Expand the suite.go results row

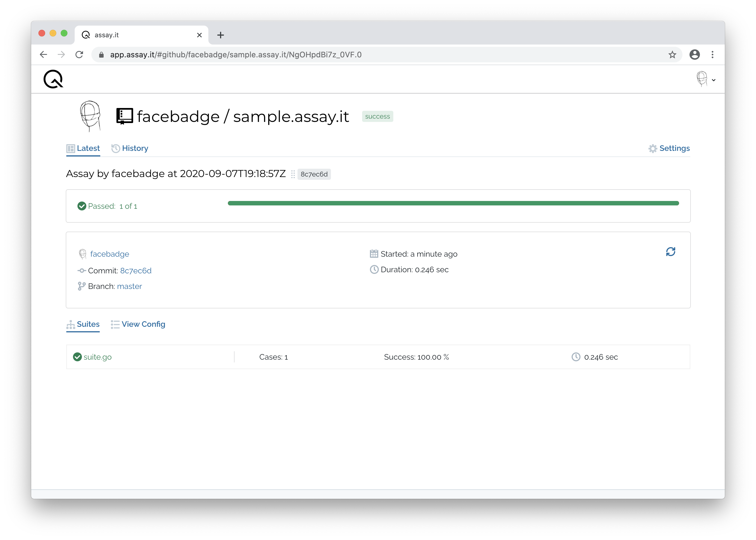(97, 357)
